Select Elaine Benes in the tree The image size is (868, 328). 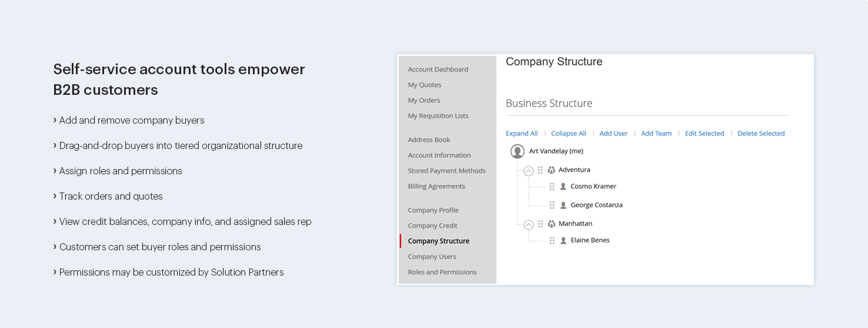(590, 240)
